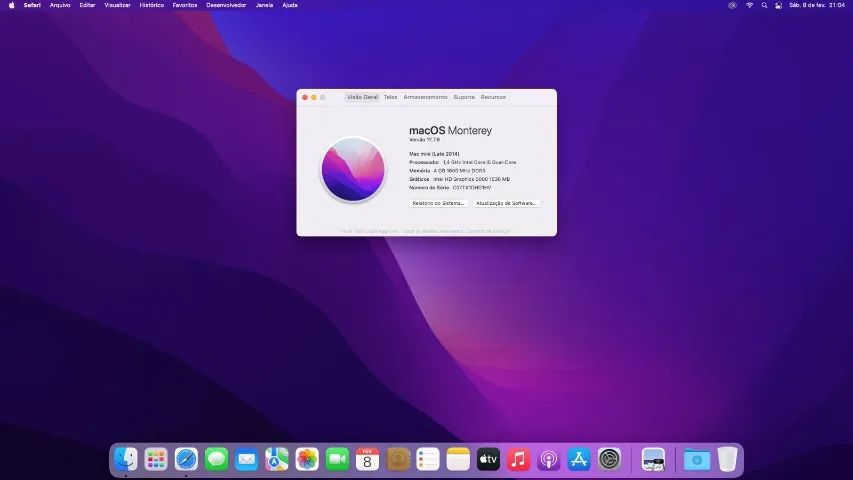
Task: Launch Podcasts from the Dock
Action: pos(548,459)
